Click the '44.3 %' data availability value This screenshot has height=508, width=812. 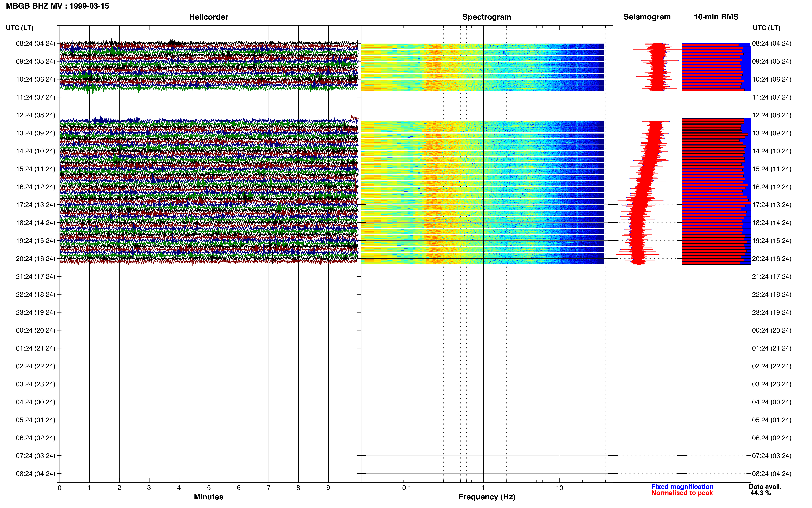760,493
